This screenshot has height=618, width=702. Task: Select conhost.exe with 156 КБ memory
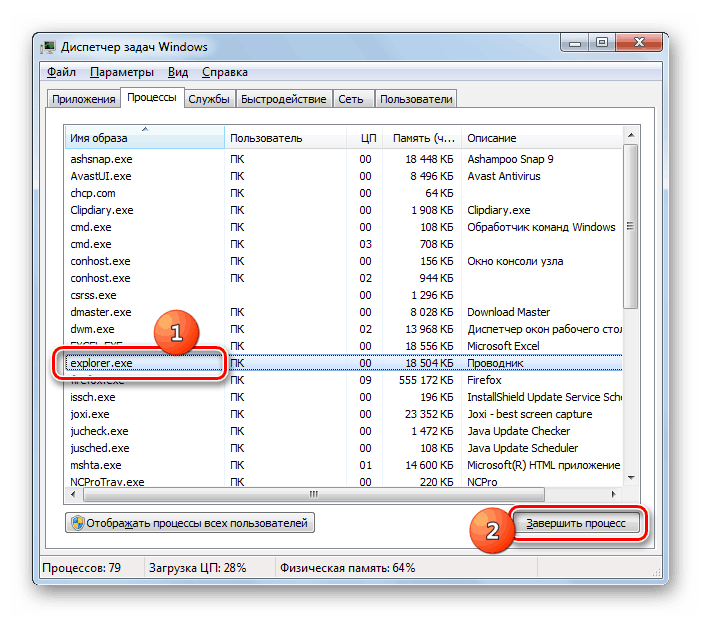pos(343,261)
